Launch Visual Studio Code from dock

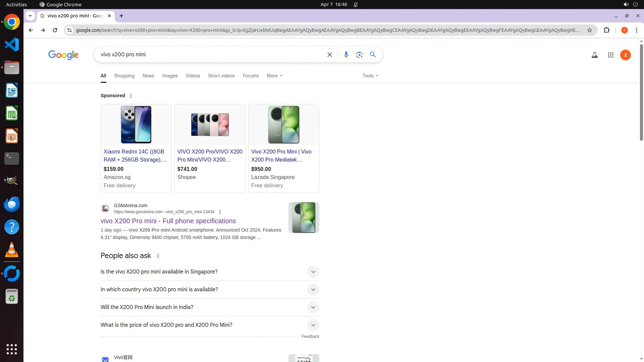click(12, 45)
